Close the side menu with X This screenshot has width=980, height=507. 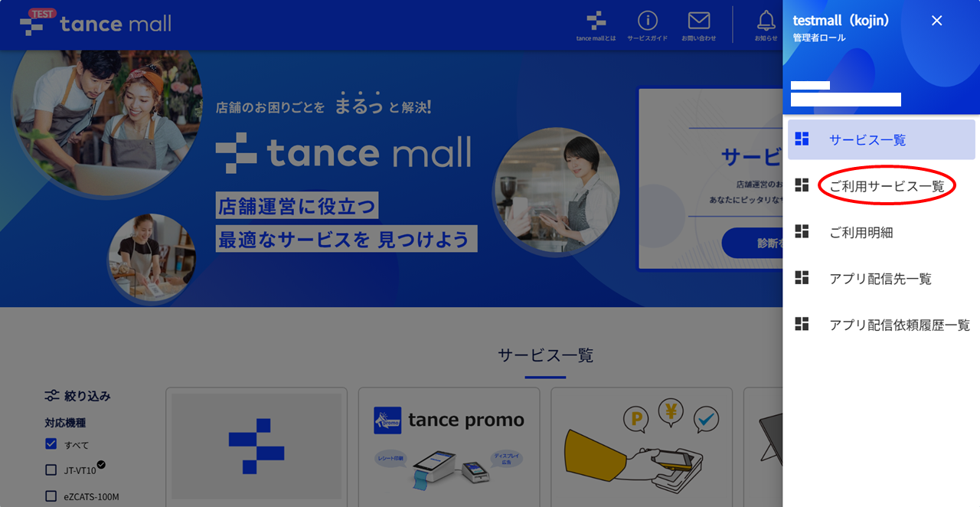936,21
